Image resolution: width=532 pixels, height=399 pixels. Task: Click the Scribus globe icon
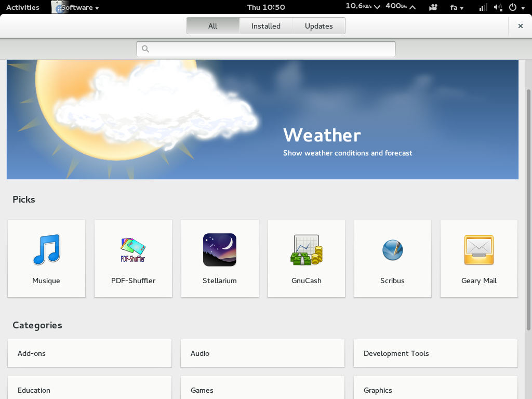tap(392, 250)
